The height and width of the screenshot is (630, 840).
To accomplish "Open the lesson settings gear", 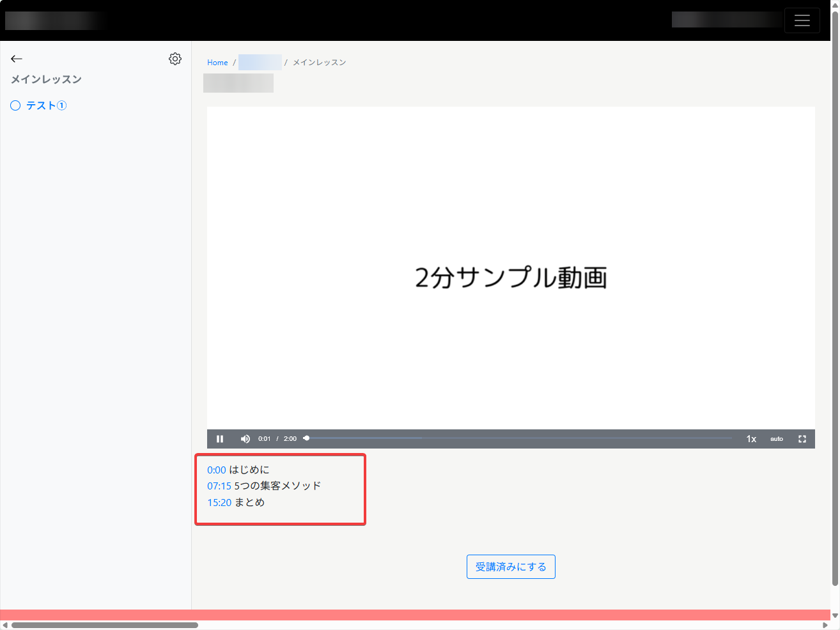I will [x=175, y=59].
